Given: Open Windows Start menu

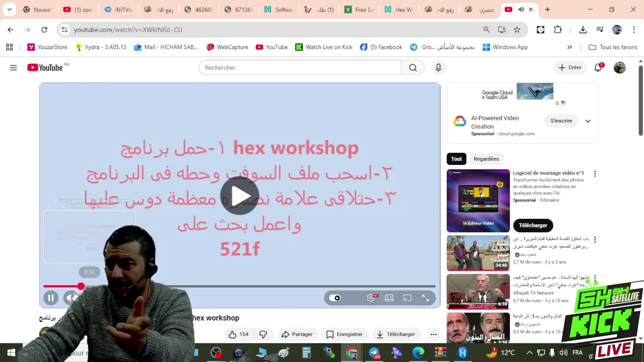Looking at the screenshot, I should [11, 353].
